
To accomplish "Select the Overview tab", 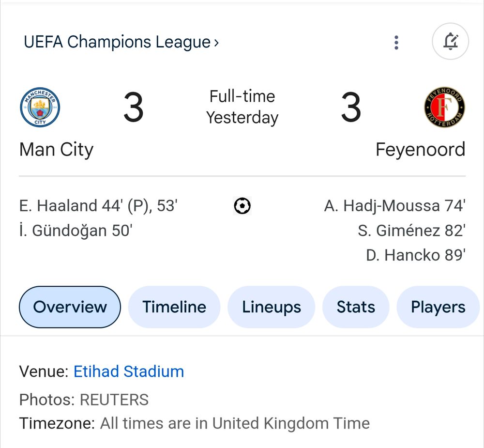I will pos(70,307).
